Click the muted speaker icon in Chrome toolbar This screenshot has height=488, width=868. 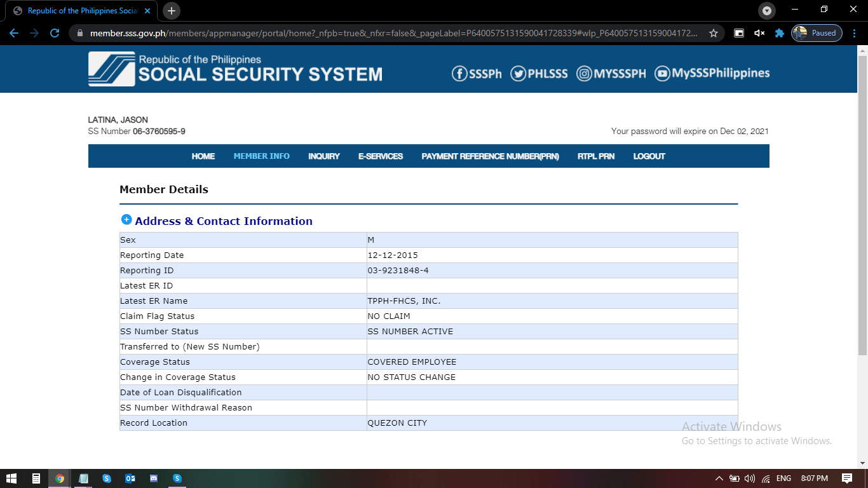pos(759,33)
